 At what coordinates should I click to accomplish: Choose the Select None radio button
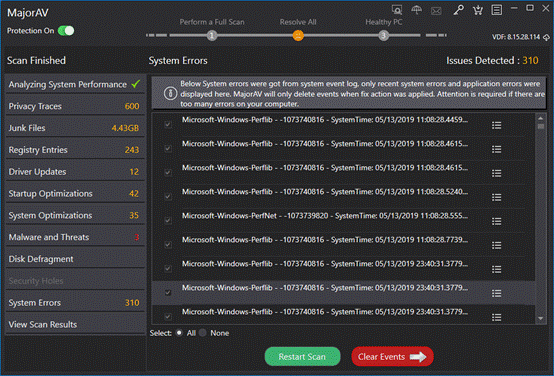pos(202,333)
